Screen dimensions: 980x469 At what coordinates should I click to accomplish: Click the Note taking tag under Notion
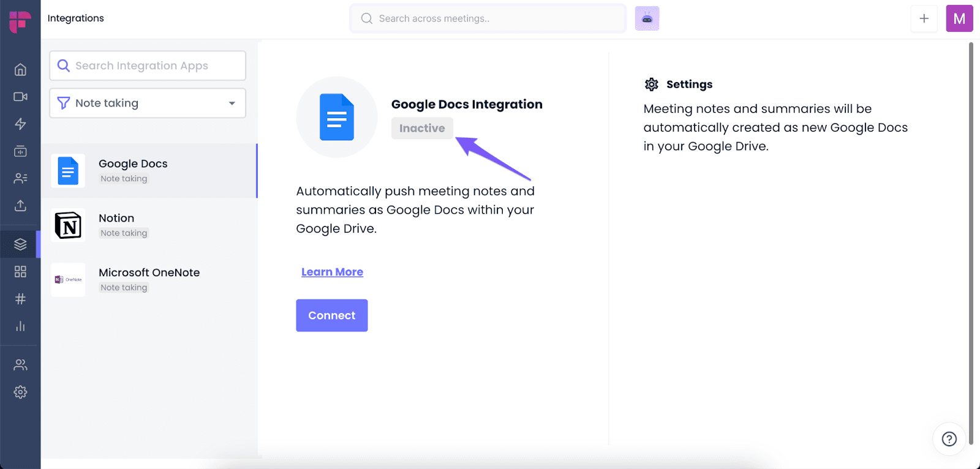click(x=124, y=233)
